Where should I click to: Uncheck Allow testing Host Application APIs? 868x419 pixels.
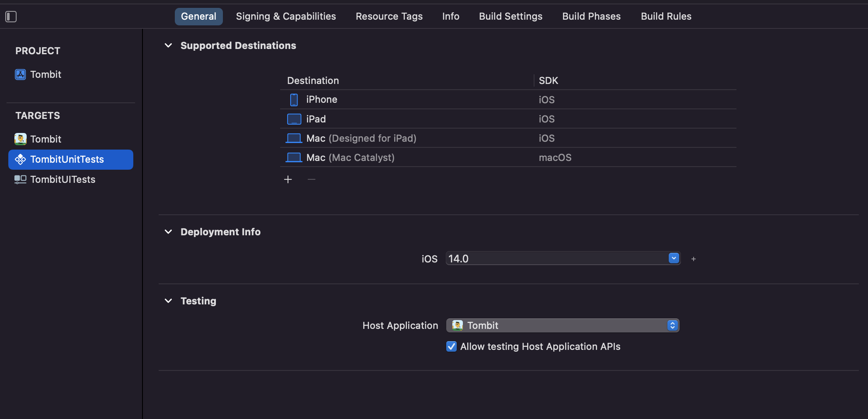pyautogui.click(x=451, y=346)
